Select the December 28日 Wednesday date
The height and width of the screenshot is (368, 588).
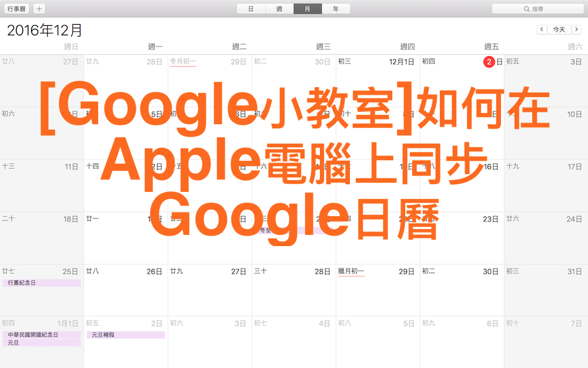[x=322, y=271]
